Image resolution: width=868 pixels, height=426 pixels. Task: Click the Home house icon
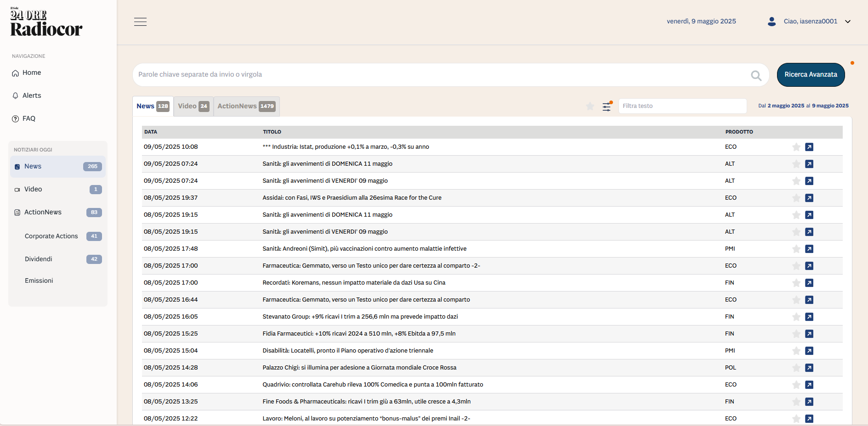[x=16, y=73]
